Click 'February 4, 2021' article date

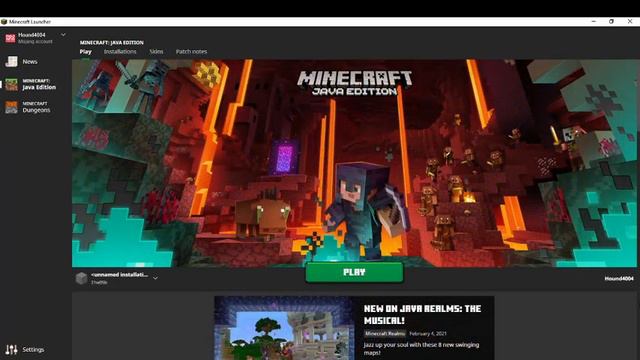[x=428, y=333]
